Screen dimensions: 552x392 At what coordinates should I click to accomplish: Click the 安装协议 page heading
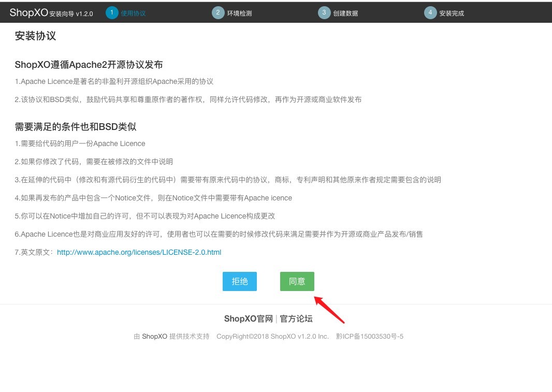click(35, 36)
